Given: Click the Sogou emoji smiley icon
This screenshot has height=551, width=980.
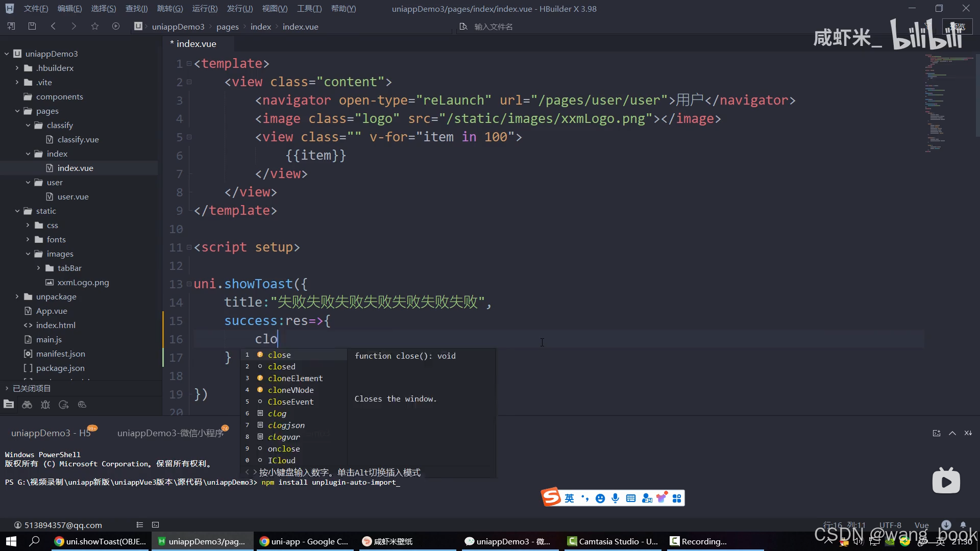Looking at the screenshot, I should [x=600, y=498].
